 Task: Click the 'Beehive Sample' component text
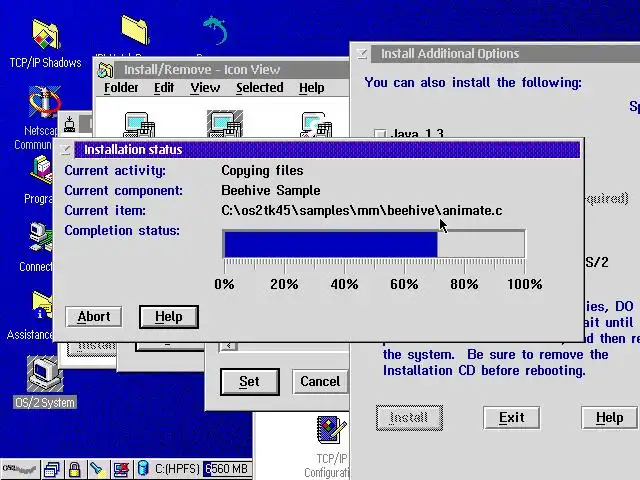point(271,191)
